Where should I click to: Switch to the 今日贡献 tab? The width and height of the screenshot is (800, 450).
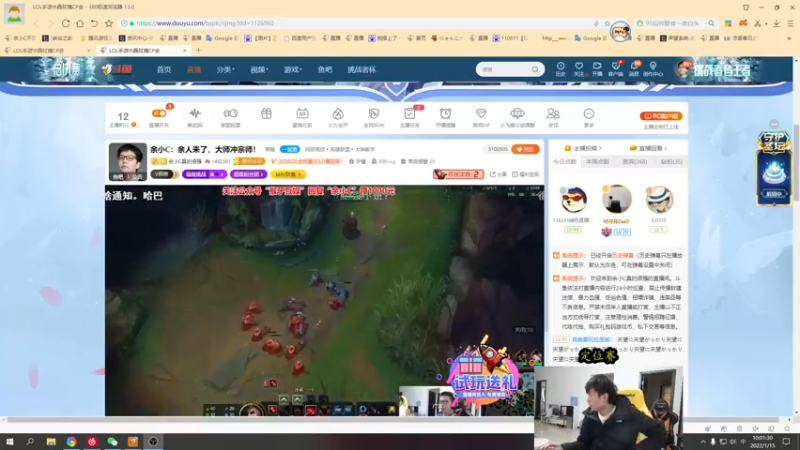[x=564, y=161]
